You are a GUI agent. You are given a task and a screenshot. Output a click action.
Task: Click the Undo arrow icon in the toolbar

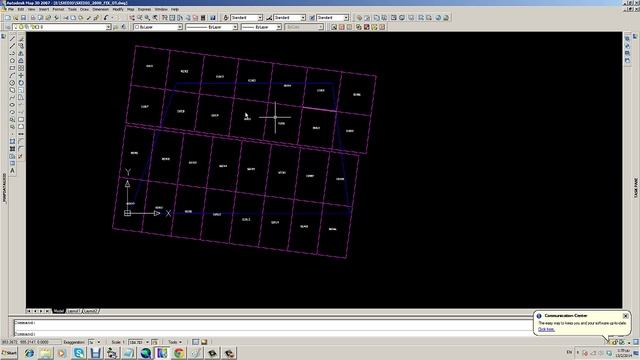coord(106,18)
